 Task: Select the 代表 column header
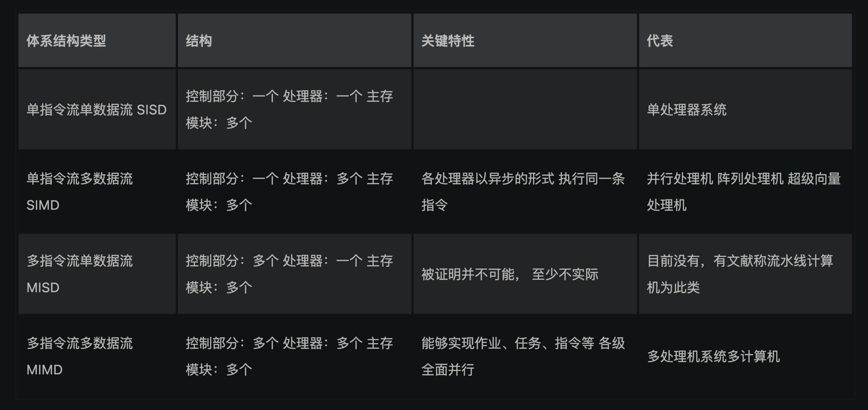pyautogui.click(x=660, y=41)
